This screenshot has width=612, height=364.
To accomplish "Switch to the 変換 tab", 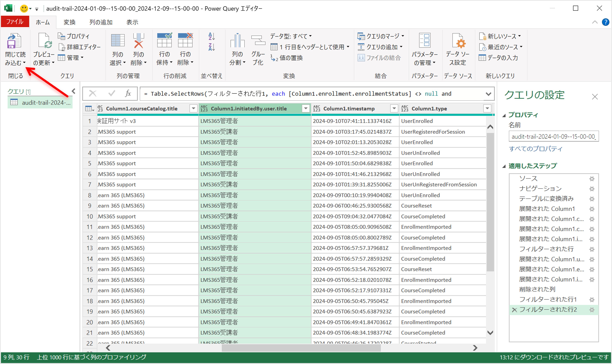I will click(x=69, y=22).
